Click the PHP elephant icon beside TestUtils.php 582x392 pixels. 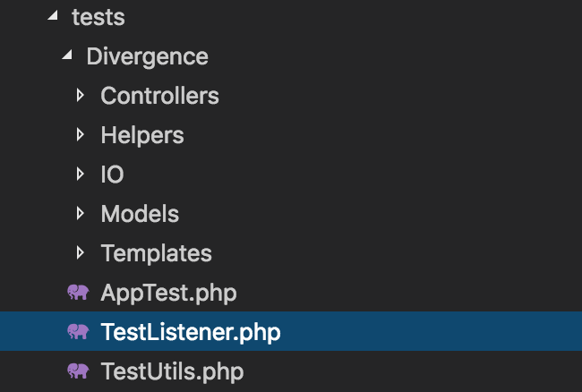(x=79, y=371)
